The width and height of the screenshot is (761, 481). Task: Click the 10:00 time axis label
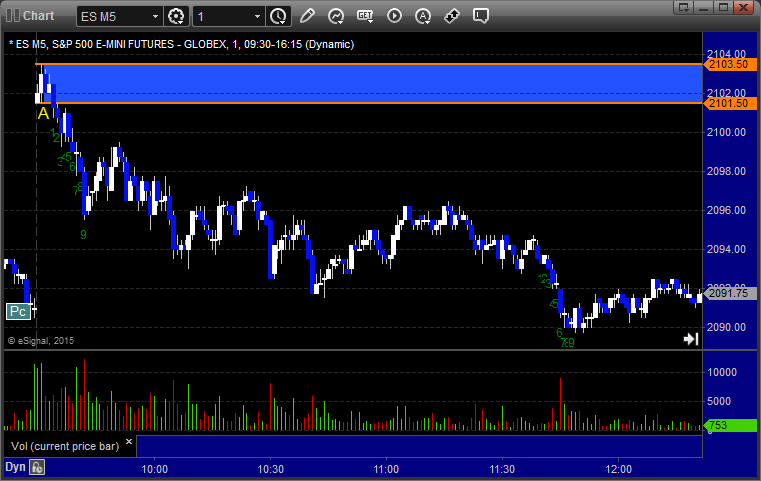(154, 469)
